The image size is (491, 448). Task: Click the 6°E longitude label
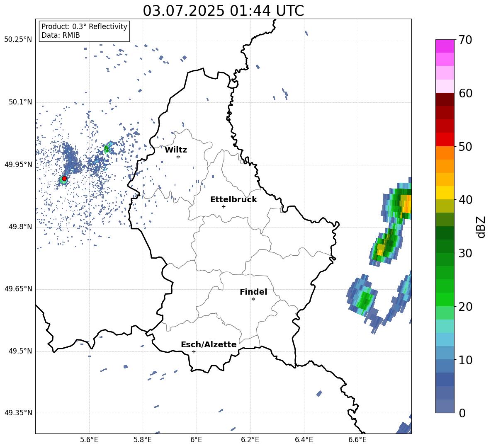click(x=196, y=440)
